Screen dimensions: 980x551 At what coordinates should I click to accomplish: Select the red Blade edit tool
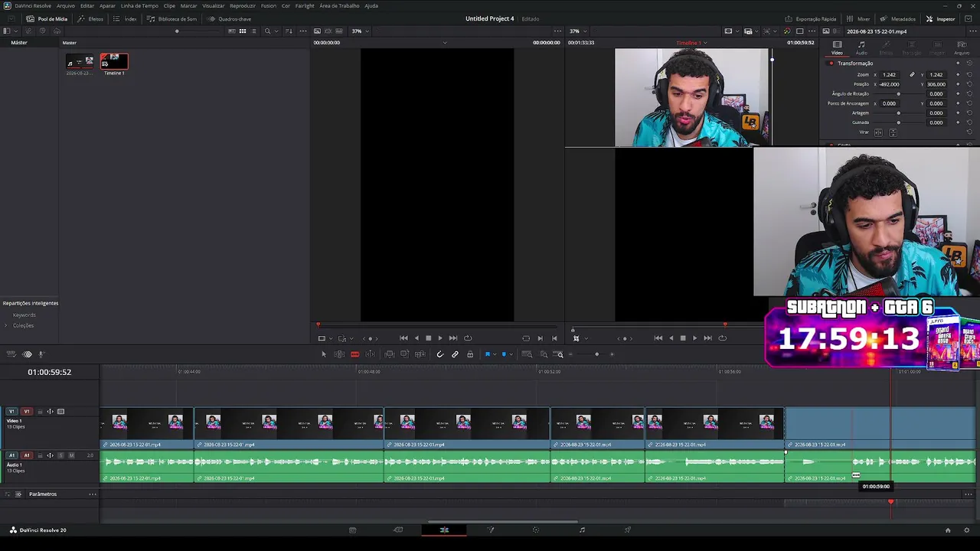coord(354,354)
